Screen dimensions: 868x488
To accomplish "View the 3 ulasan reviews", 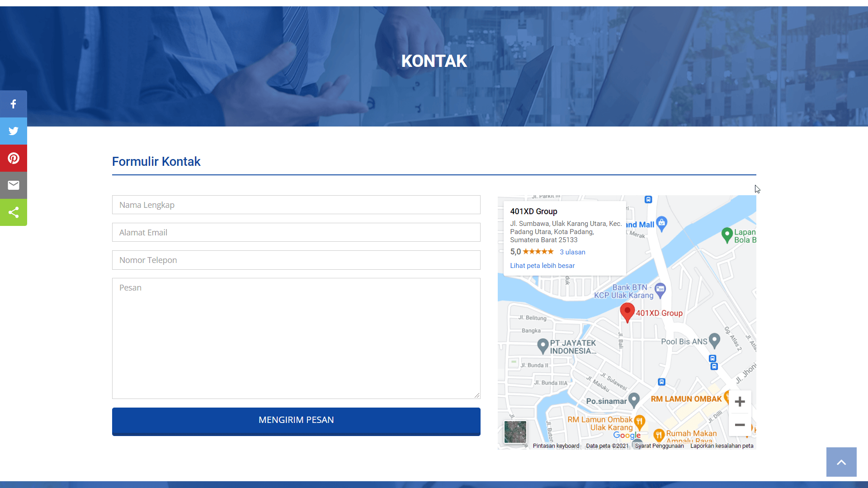I will coord(572,252).
